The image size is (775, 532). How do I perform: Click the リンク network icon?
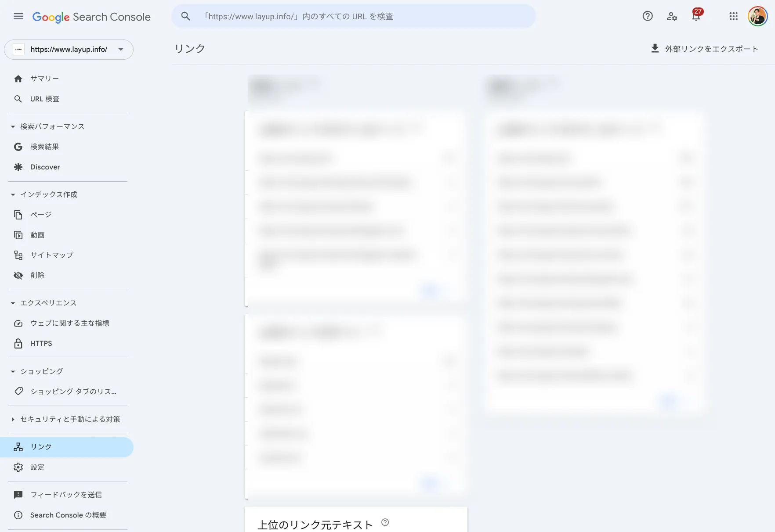(18, 447)
